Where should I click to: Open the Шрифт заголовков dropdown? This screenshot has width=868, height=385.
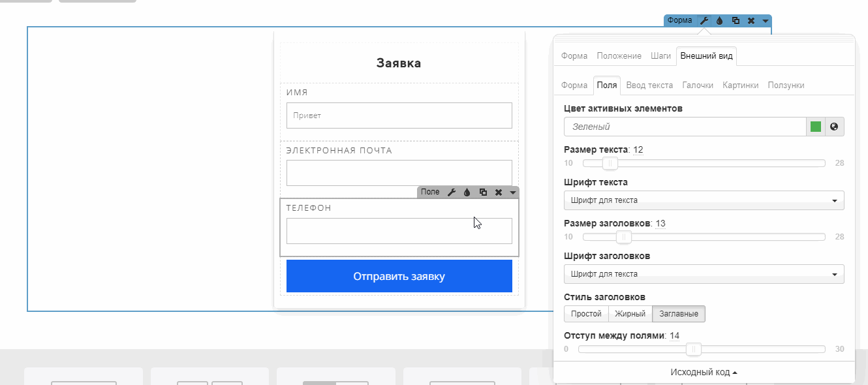(704, 274)
